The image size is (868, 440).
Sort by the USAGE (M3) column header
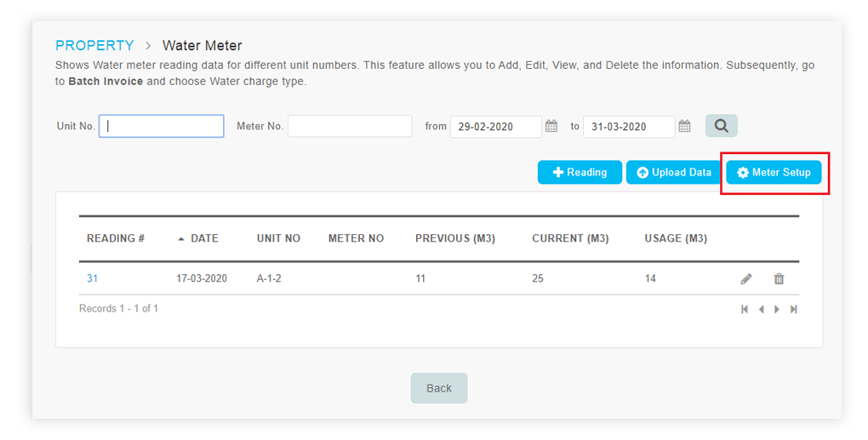[676, 238]
